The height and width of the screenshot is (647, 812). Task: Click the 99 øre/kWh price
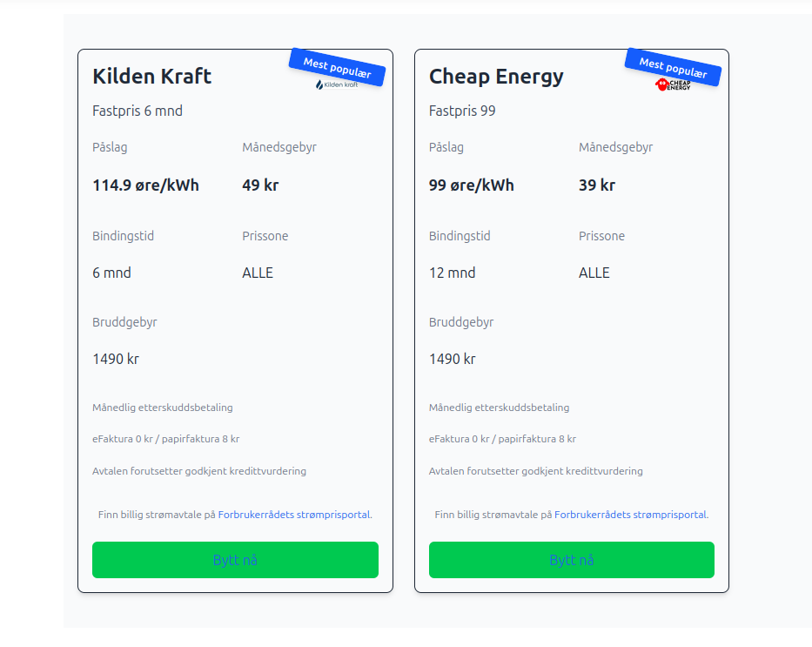tap(471, 185)
